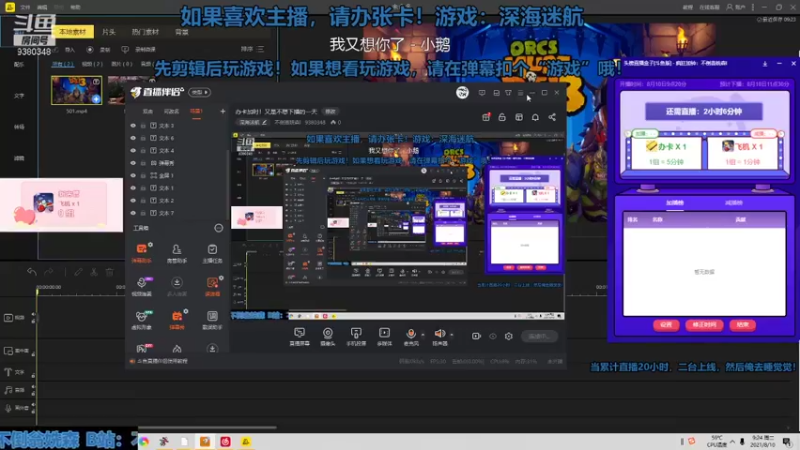Screen dimensions: 800x450
Task: Select the 场景1 scene tab
Action: (x=196, y=111)
